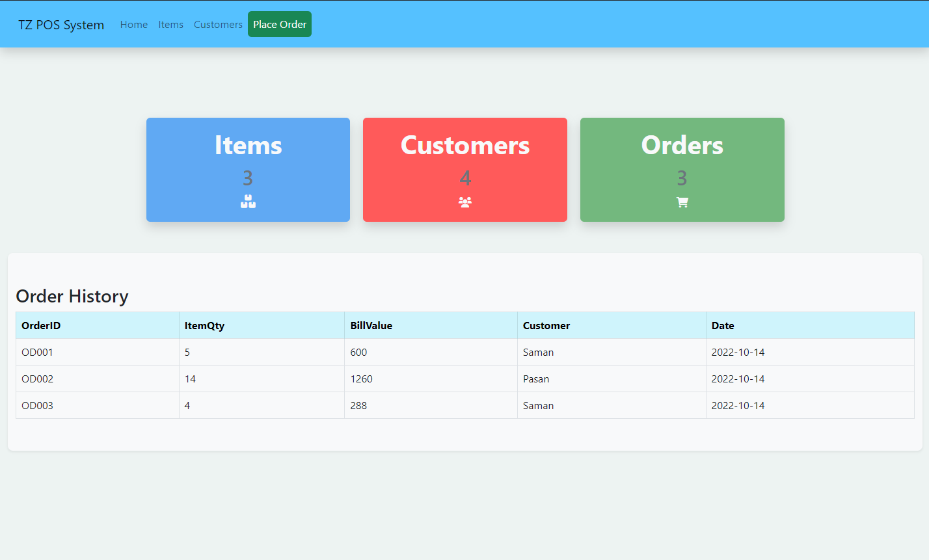Open the Home navigation item

tap(134, 24)
